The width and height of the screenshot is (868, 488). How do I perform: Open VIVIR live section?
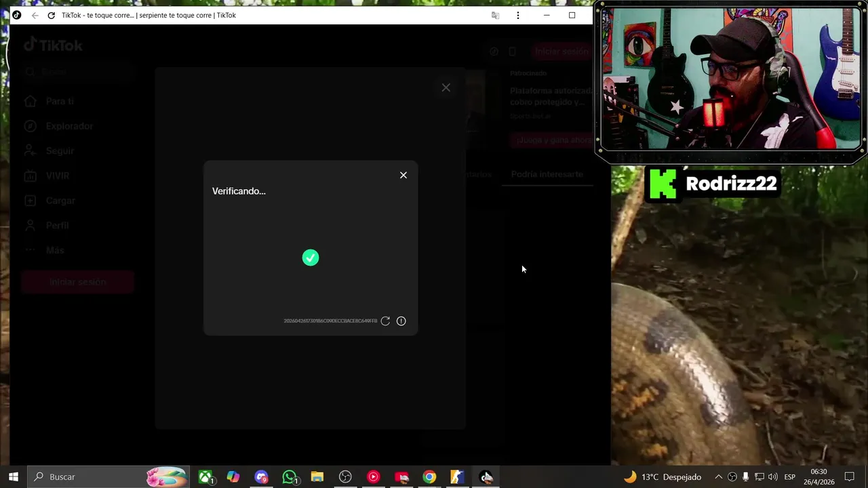(x=58, y=176)
